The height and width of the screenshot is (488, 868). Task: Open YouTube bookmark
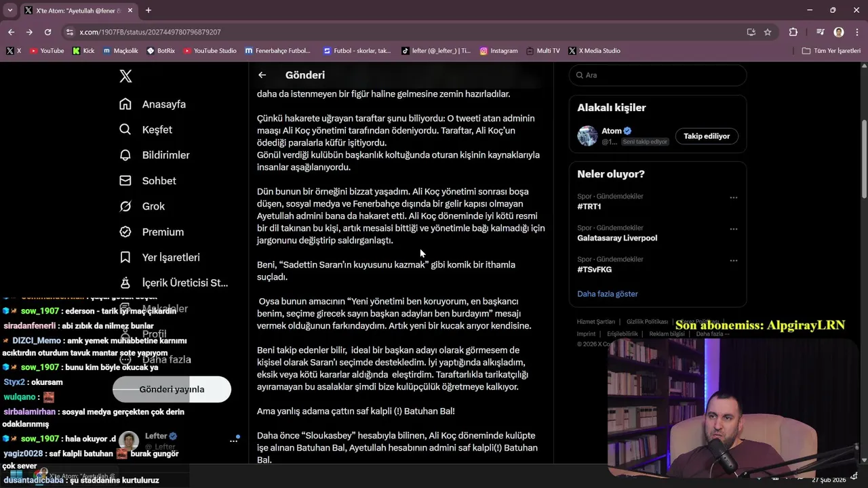pos(47,51)
